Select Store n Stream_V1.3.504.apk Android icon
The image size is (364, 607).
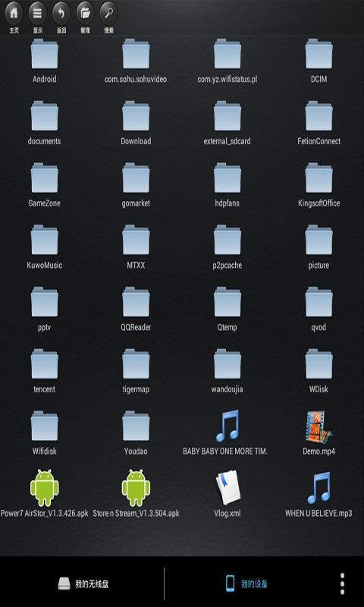136,488
